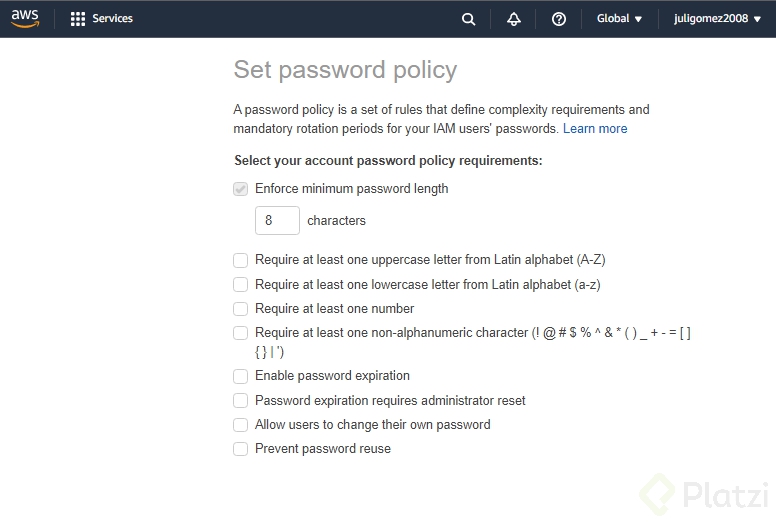The height and width of the screenshot is (522, 776).
Task: Click the Platzi watermark logo
Action: tap(705, 494)
